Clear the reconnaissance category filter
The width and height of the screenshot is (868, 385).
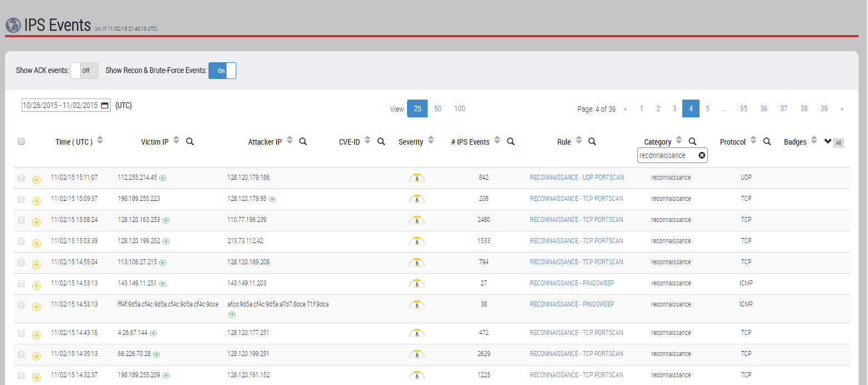pyautogui.click(x=702, y=155)
